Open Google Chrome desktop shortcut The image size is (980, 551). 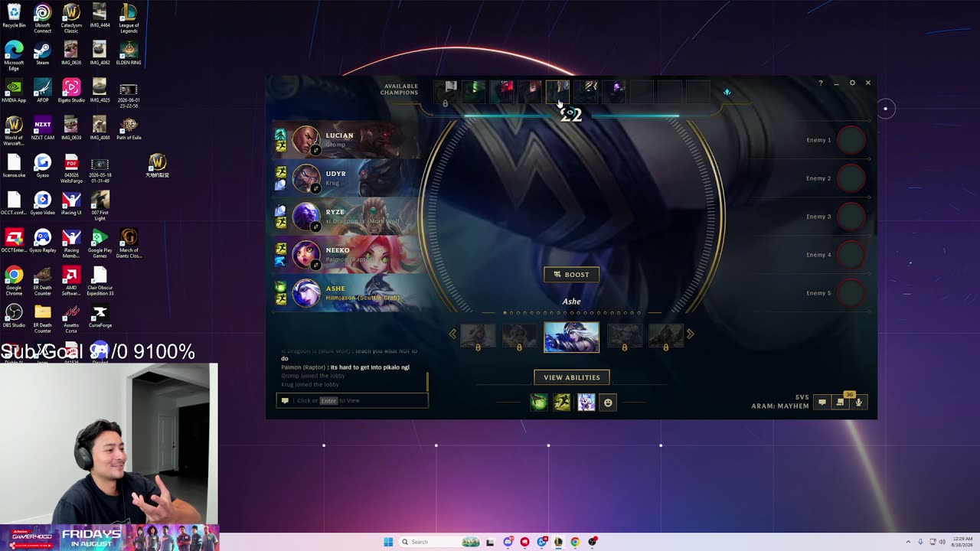tap(14, 280)
